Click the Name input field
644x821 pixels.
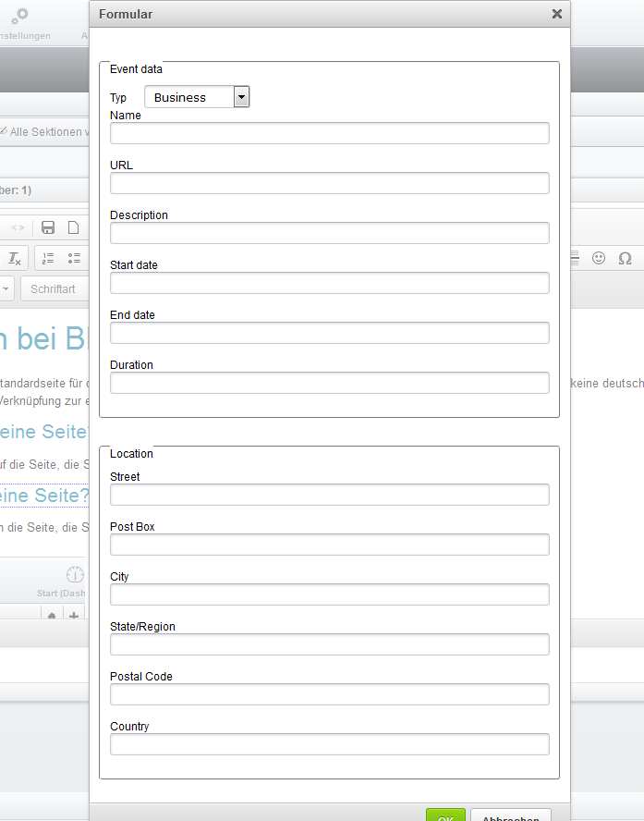(x=329, y=133)
